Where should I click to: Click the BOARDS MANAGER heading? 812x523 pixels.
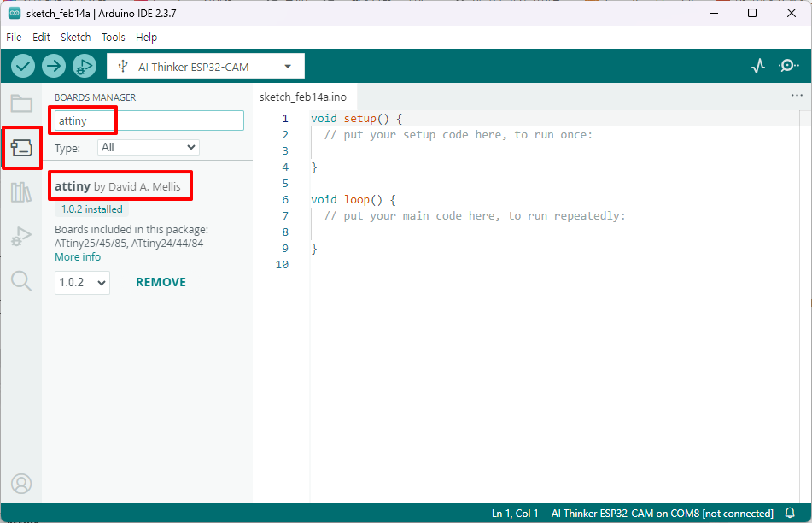[96, 97]
